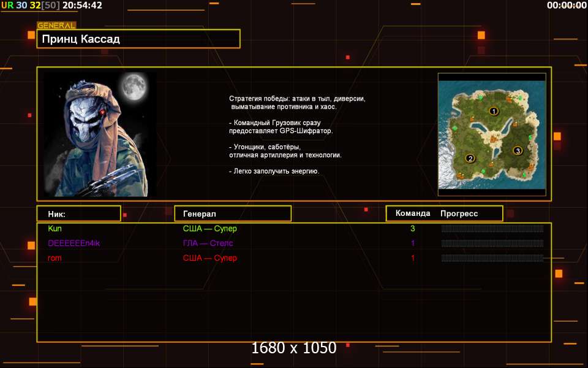Click the GENERAL tab label

[x=56, y=26]
